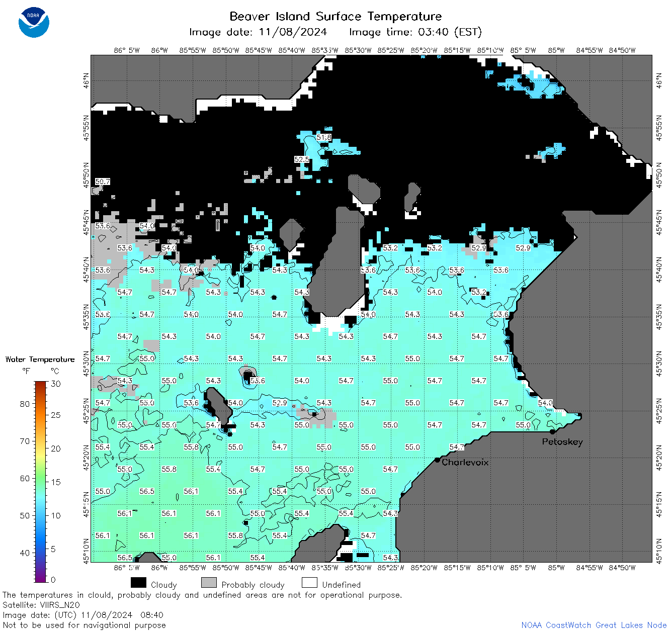Image resolution: width=672 pixels, height=633 pixels.
Task: Click the 0 °C tick label
Action: click(x=53, y=580)
